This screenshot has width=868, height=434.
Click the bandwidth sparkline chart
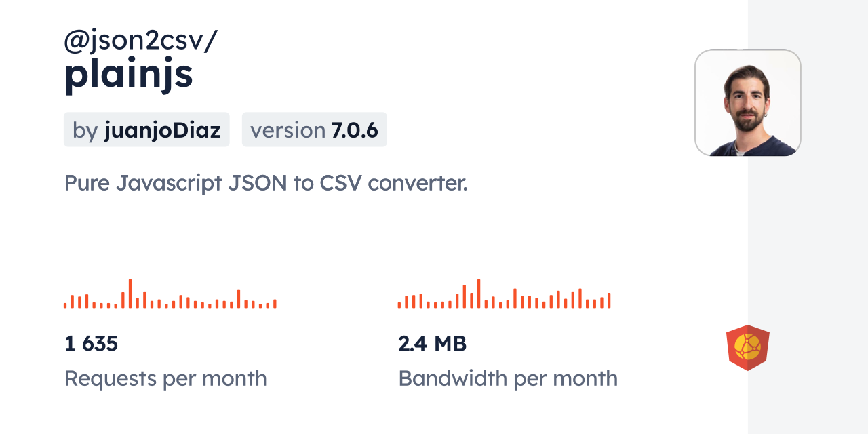pyautogui.click(x=504, y=294)
